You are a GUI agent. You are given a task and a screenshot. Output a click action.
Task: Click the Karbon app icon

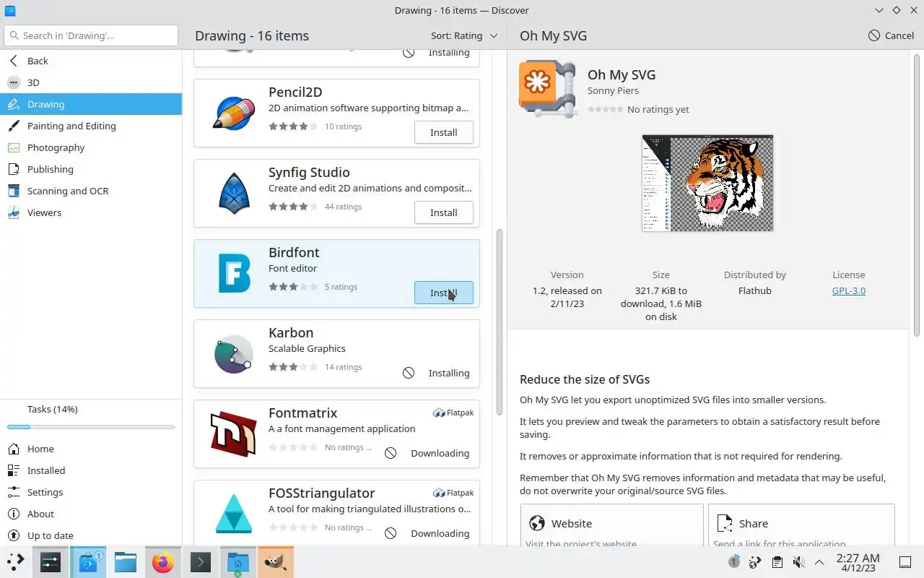pos(234,354)
